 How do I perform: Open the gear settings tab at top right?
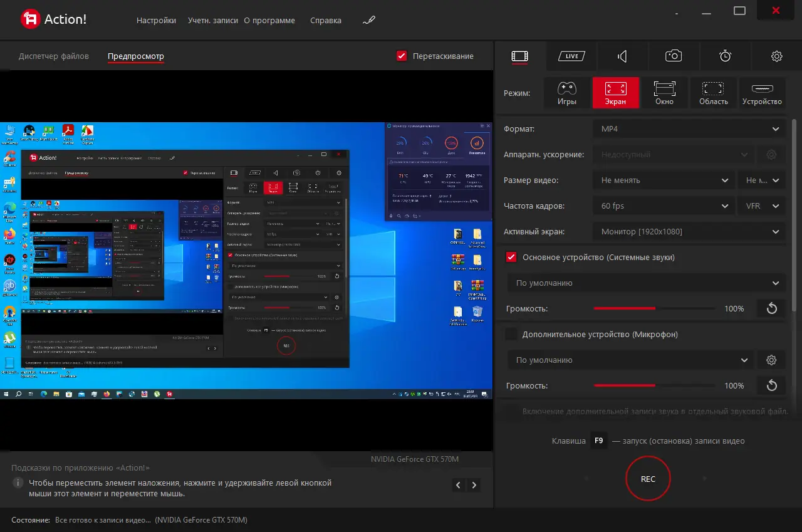[x=776, y=56]
